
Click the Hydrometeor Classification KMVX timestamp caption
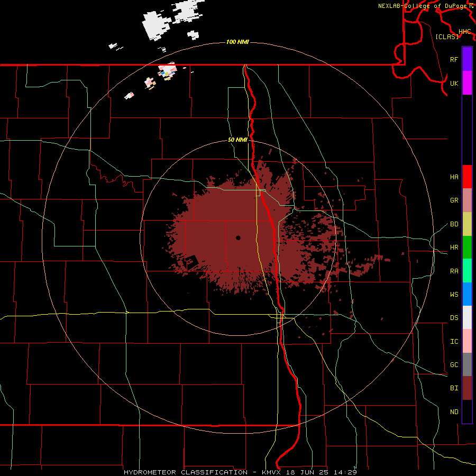click(x=240, y=472)
